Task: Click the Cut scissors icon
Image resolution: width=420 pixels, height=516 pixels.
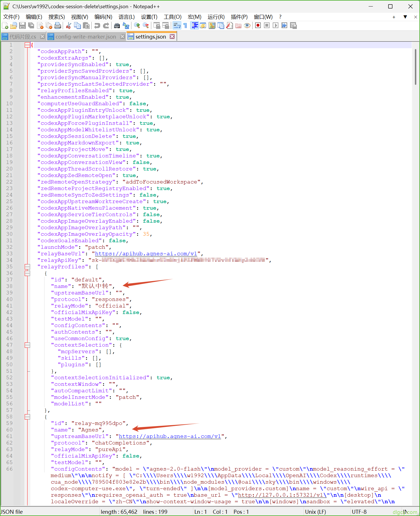Action: [x=68, y=26]
